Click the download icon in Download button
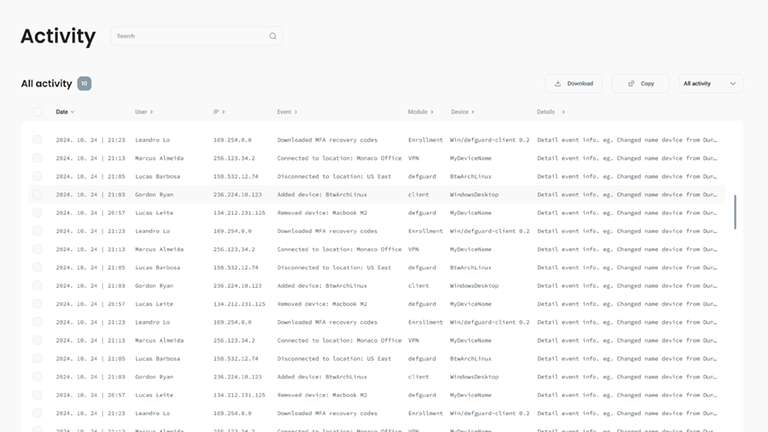The height and width of the screenshot is (432, 768). 559,84
